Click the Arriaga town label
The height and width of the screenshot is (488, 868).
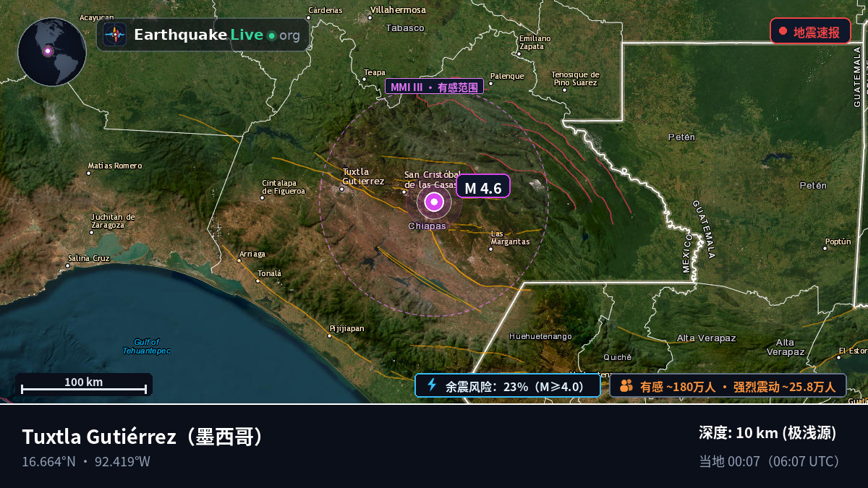[x=252, y=254]
